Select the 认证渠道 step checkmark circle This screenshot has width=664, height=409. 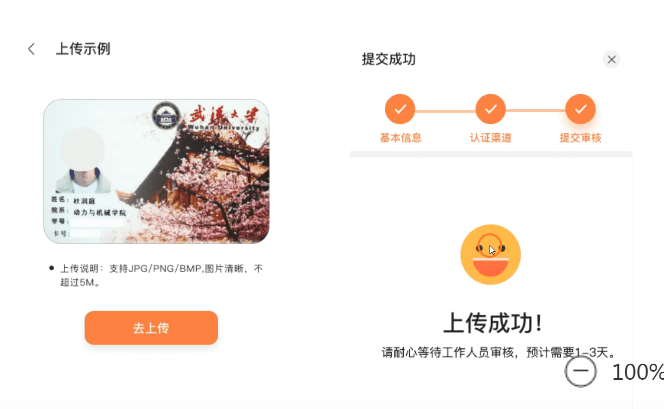click(490, 109)
